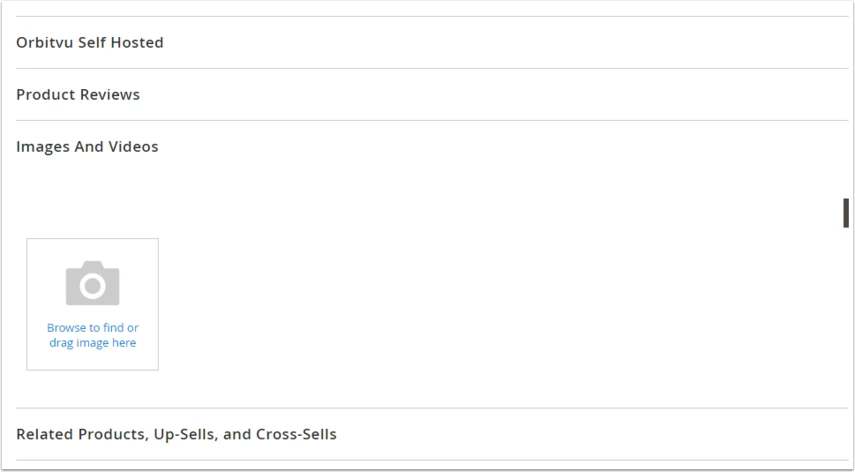Click the 'Browse to find or' link text

click(x=93, y=328)
